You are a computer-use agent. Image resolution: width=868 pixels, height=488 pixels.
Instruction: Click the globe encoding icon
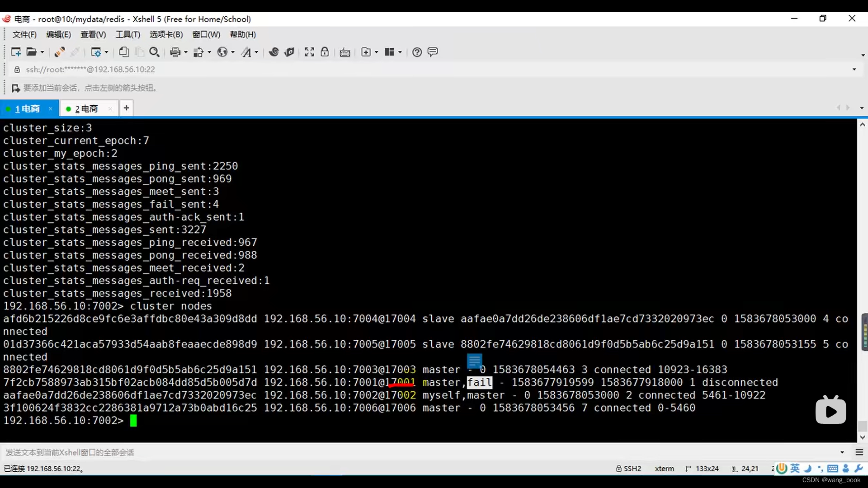coord(222,52)
